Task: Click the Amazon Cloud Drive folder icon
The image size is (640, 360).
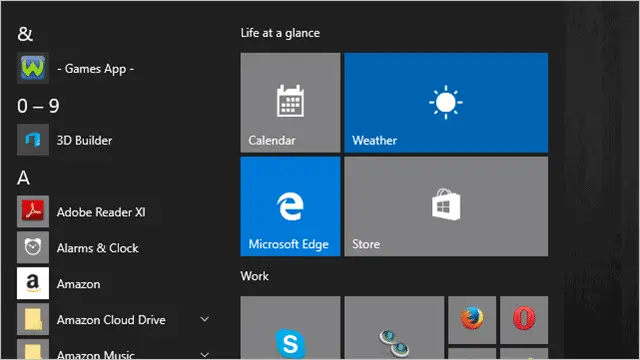Action: coord(33,319)
